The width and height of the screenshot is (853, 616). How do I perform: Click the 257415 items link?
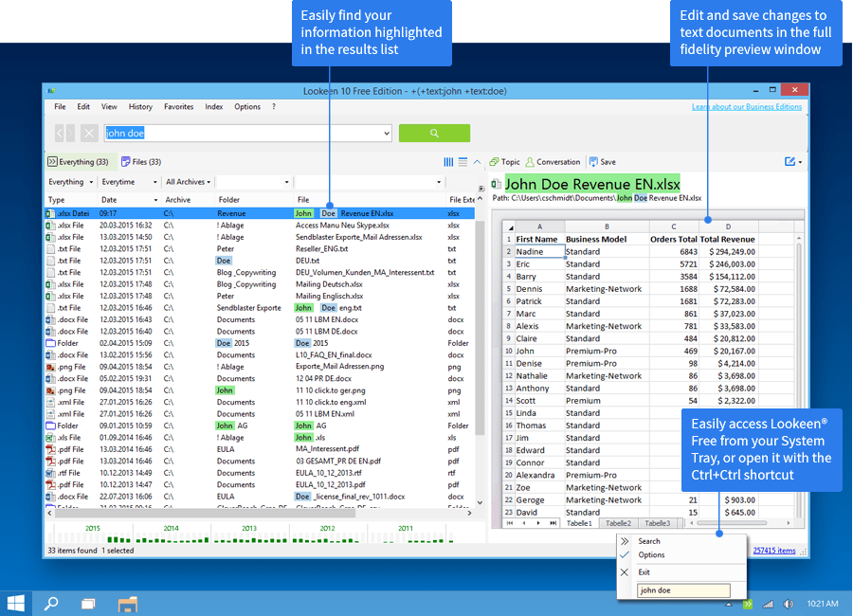coord(773,551)
